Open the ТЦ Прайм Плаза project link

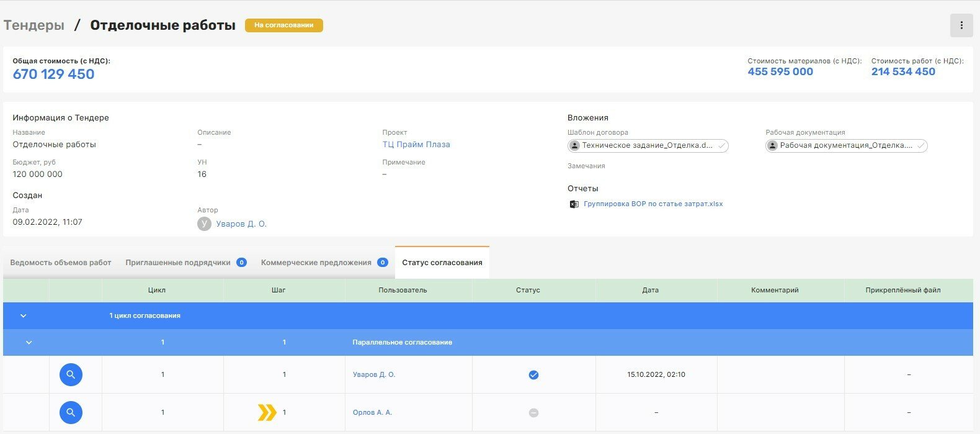tap(416, 145)
